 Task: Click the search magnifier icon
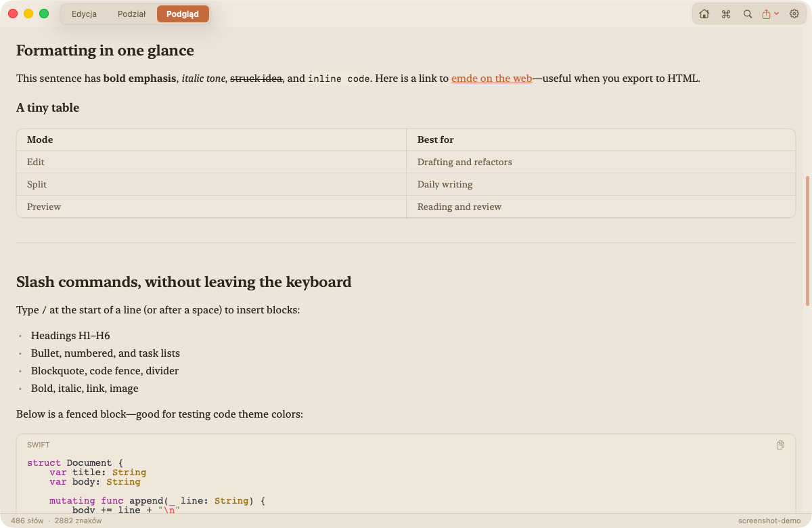(x=748, y=14)
